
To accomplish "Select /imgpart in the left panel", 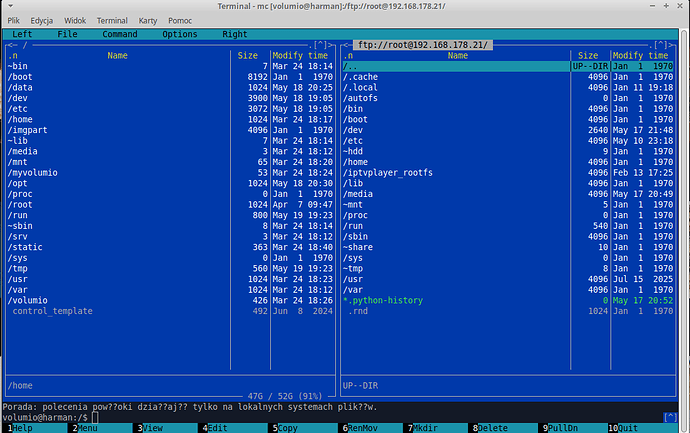I will tap(170, 130).
